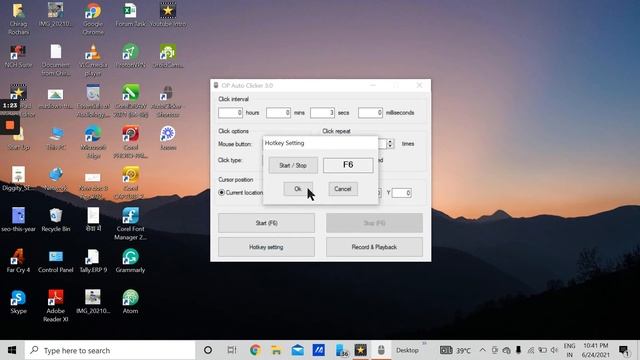
Task: Select the Control Panel desktop icon
Action: tap(56, 260)
